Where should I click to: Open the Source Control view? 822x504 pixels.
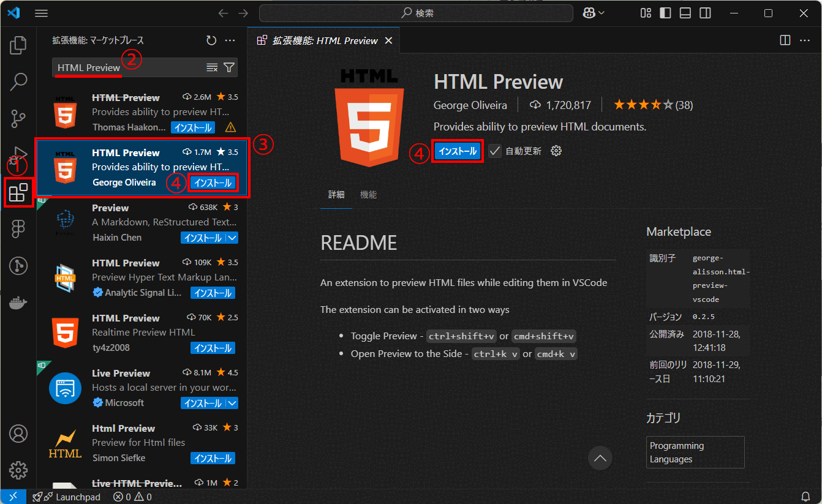[18, 118]
